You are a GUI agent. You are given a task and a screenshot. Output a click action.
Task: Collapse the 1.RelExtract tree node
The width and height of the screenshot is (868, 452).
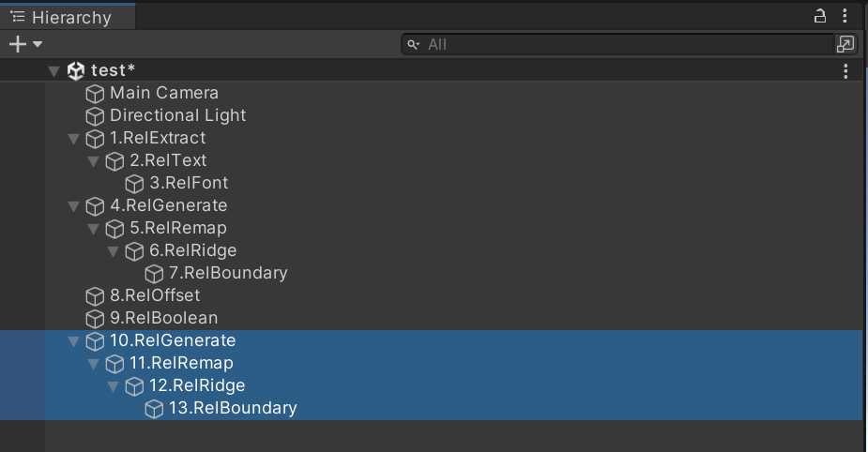coord(73,139)
